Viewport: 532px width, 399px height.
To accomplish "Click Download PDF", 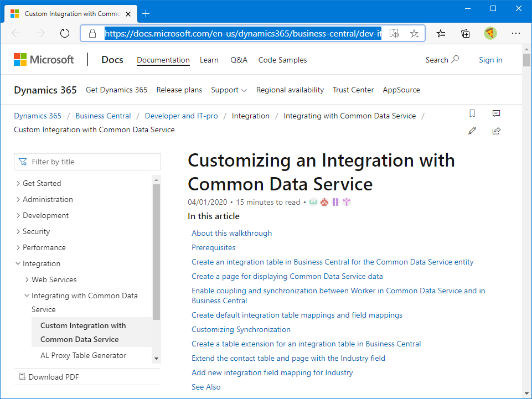I will click(49, 377).
